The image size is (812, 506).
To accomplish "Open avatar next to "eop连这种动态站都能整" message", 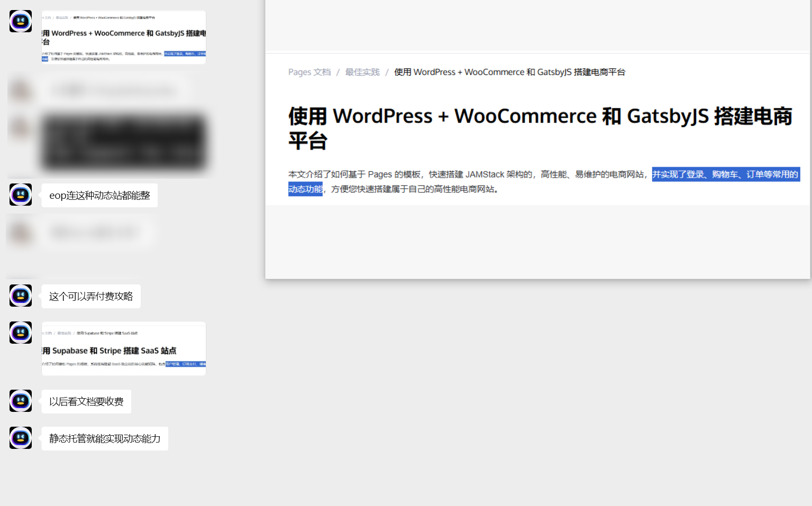I will tap(21, 195).
